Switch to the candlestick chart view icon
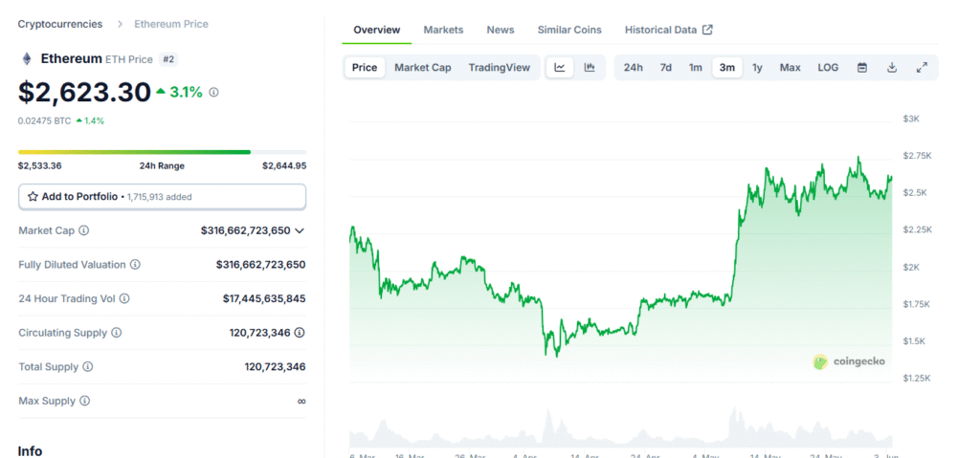 click(x=590, y=68)
